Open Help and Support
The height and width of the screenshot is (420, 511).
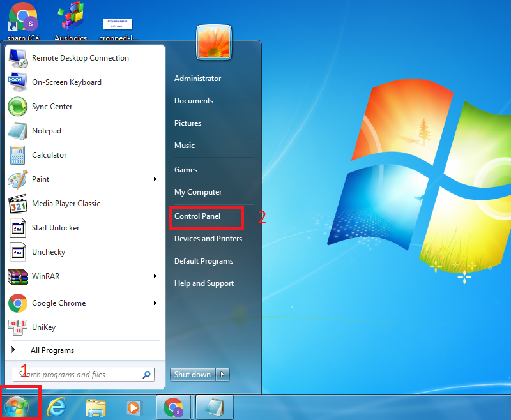204,283
